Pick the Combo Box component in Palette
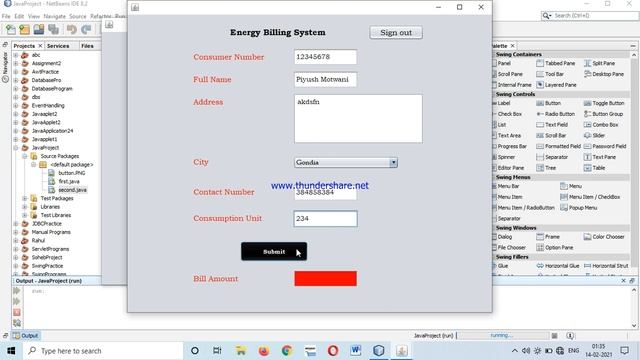The height and width of the screenshot is (360, 640). click(x=601, y=124)
